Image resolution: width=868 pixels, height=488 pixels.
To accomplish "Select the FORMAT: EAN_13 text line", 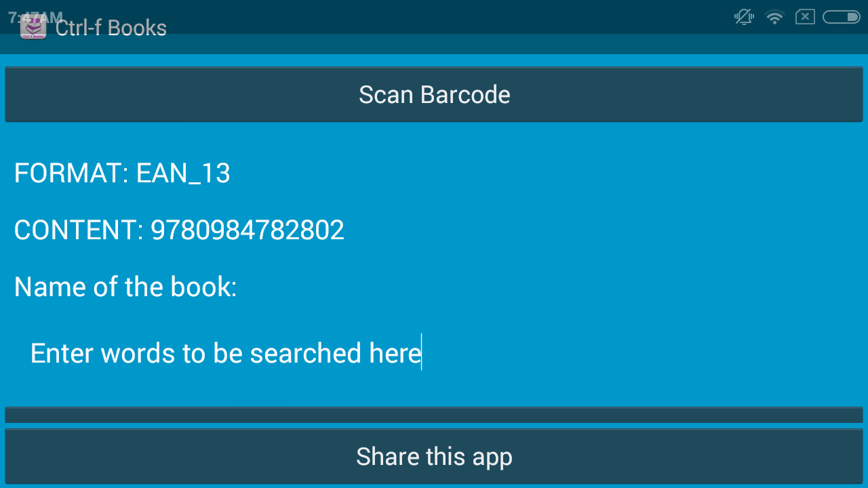I will 122,174.
